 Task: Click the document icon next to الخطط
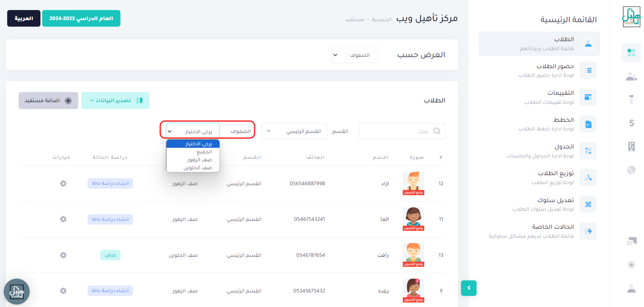588,124
